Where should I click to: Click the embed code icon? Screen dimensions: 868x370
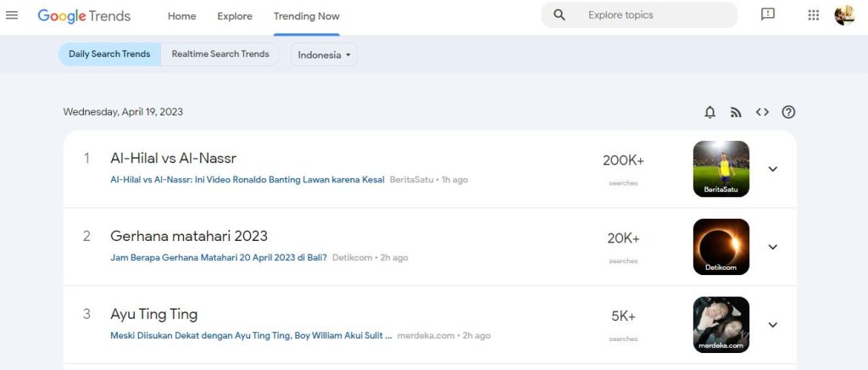(x=762, y=112)
